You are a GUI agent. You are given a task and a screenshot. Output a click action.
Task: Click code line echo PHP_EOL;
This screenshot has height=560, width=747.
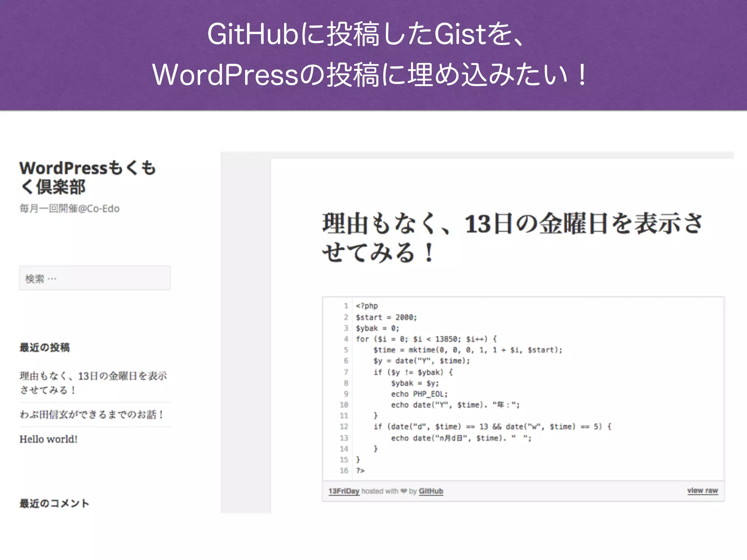coord(419,394)
